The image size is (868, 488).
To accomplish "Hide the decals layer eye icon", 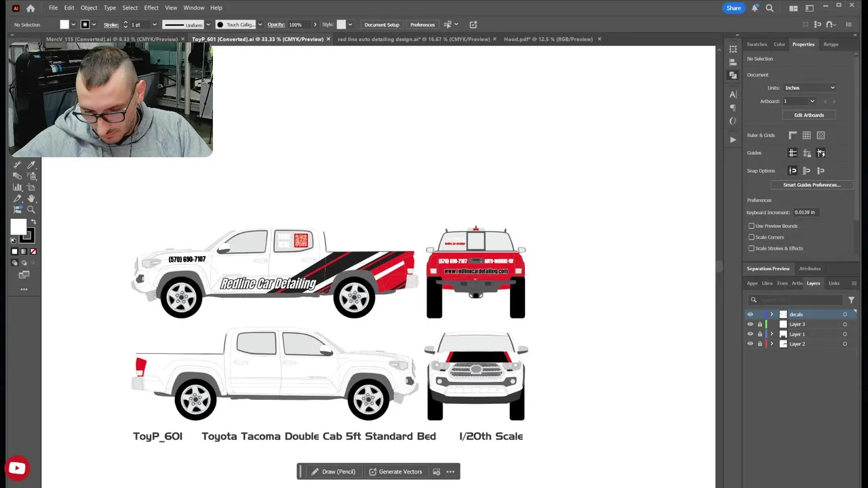I will [x=750, y=314].
